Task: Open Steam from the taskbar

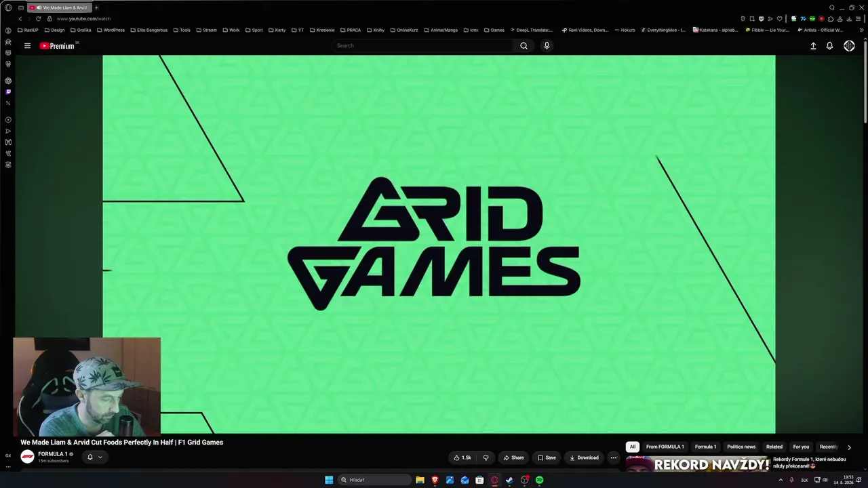Action: [509, 480]
